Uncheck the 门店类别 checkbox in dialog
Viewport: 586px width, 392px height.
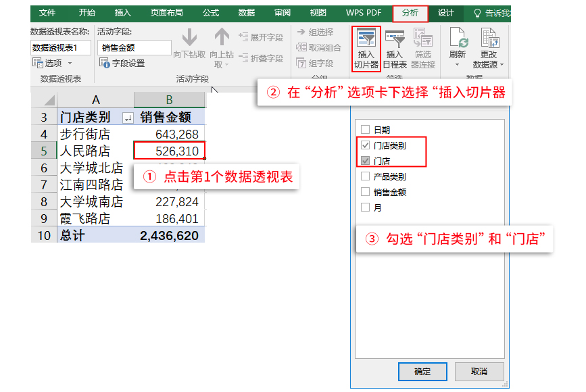pos(366,145)
